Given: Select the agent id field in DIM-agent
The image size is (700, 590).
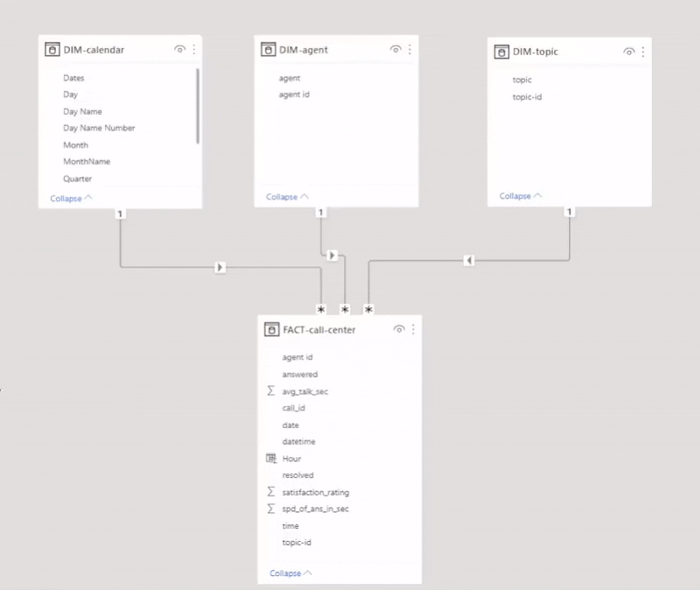Looking at the screenshot, I should click(x=294, y=95).
